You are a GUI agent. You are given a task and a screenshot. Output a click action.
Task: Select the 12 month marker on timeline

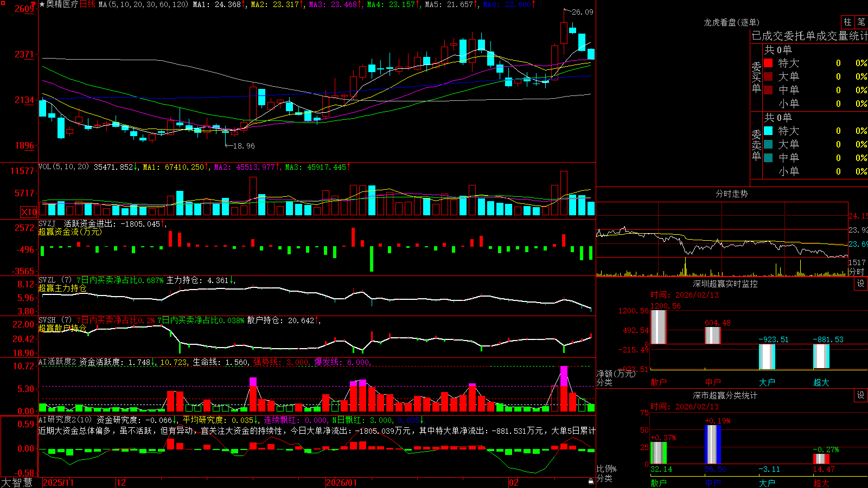pyautogui.click(x=122, y=483)
